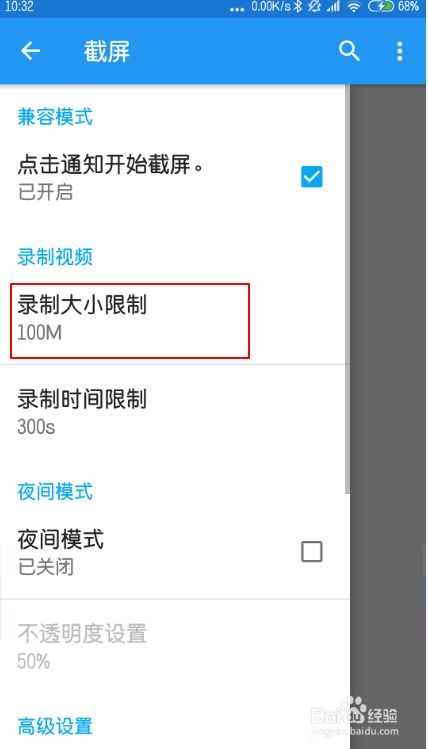
Task: Tap the 录制视频 section header
Action: click(55, 257)
